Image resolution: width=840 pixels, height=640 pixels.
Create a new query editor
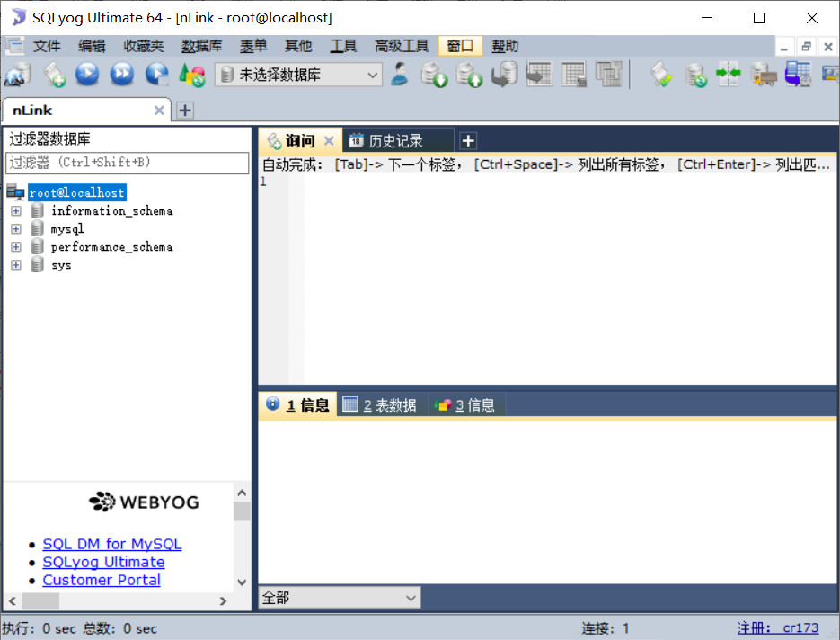click(54, 74)
